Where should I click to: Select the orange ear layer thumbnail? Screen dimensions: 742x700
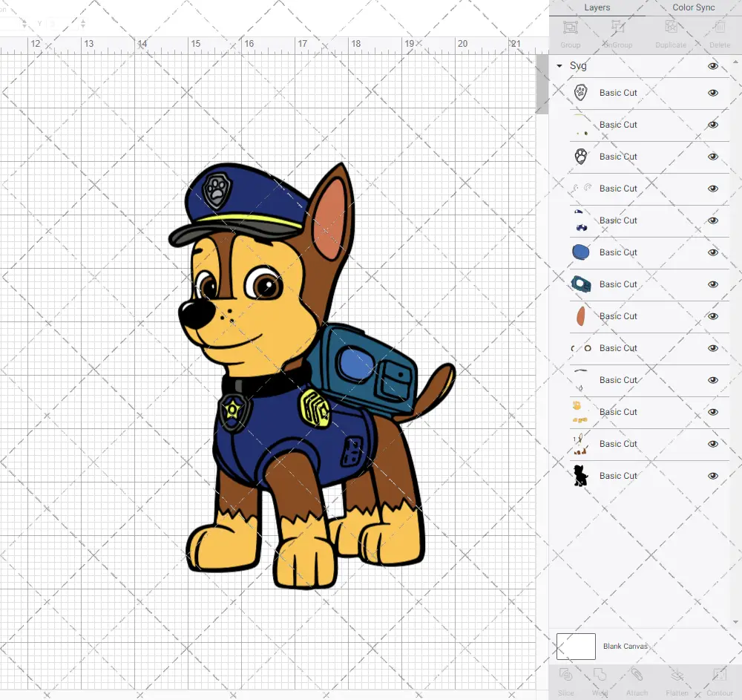pos(581,315)
